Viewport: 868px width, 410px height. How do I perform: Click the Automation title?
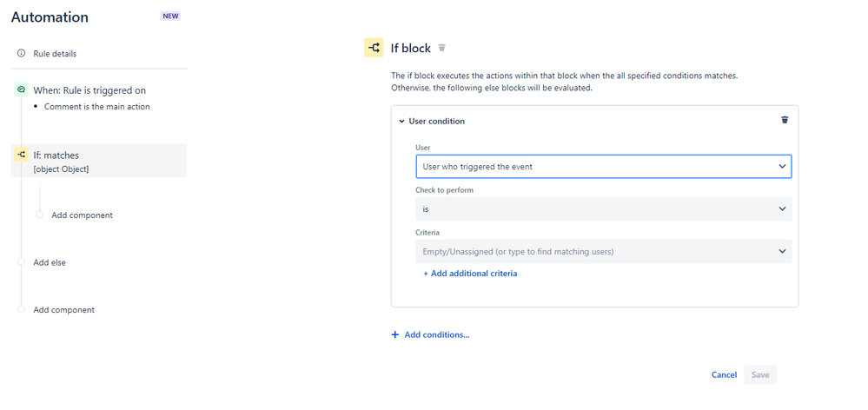click(50, 17)
